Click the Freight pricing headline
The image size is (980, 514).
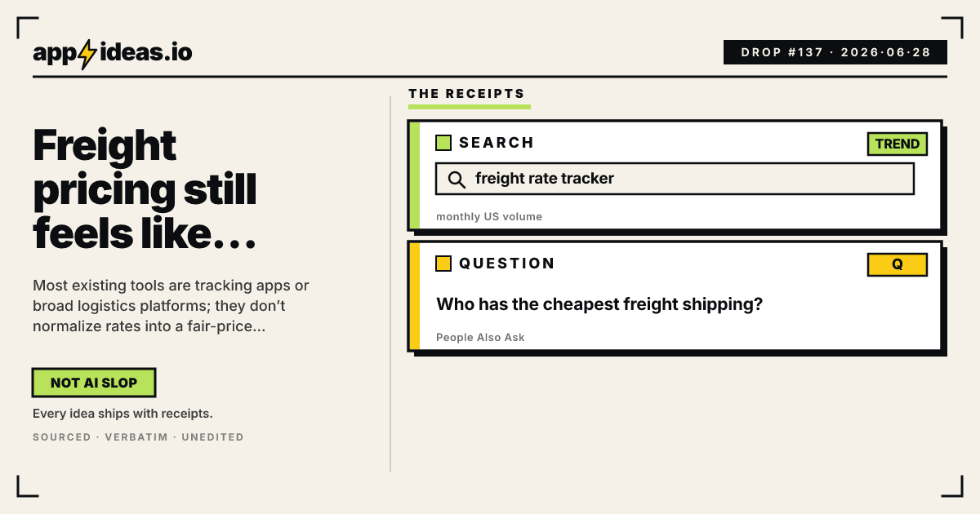click(x=145, y=190)
